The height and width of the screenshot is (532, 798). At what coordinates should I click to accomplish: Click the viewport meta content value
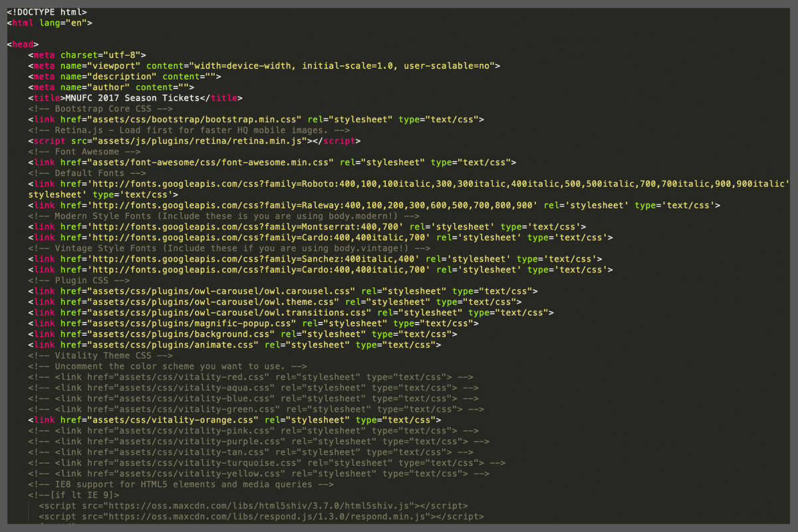[x=342, y=66]
